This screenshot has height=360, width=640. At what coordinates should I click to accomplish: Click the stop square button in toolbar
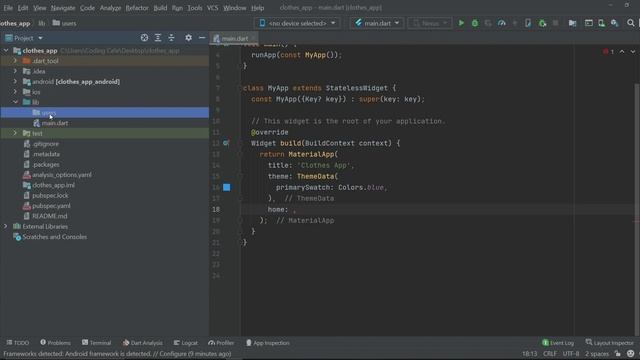pos(556,23)
